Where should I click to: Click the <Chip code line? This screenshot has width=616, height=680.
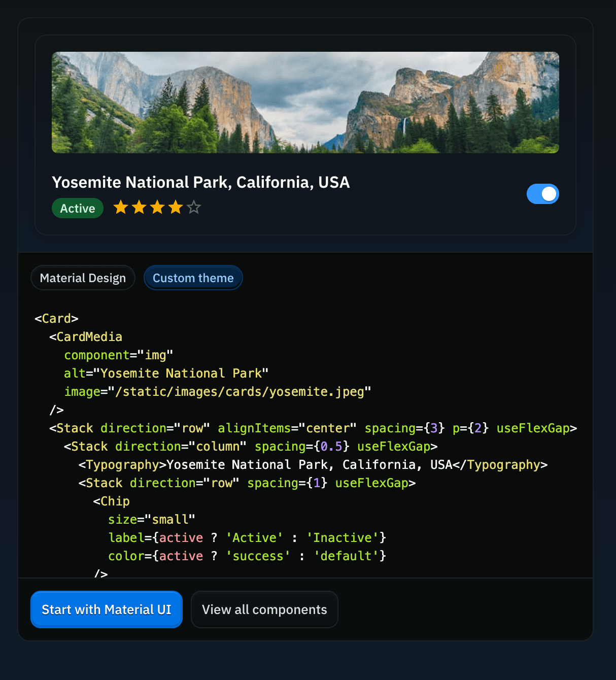click(x=112, y=501)
